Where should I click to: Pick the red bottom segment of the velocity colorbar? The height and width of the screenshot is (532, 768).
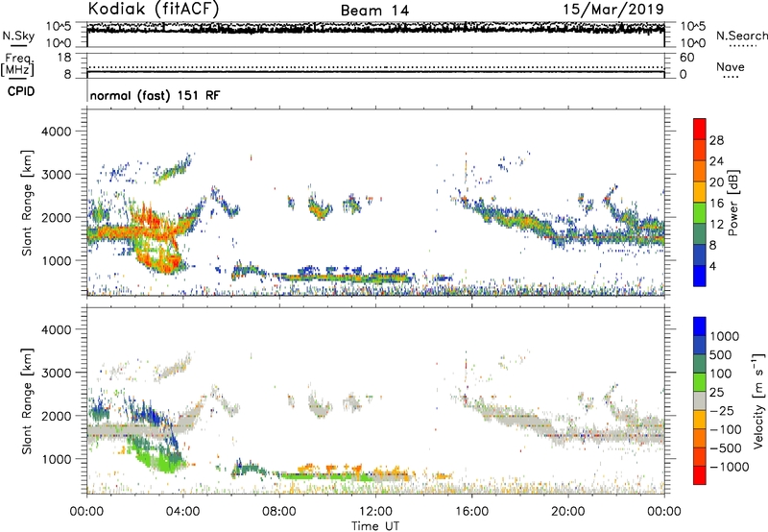point(700,475)
